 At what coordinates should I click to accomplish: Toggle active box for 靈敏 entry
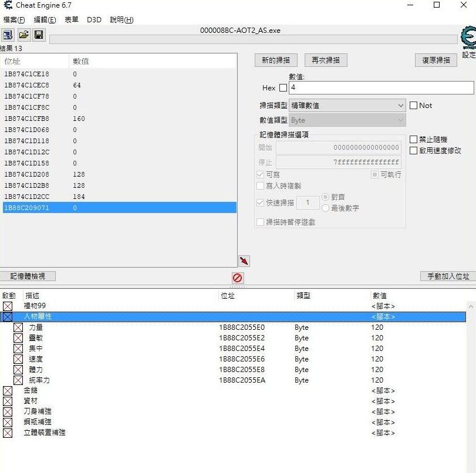[x=18, y=338]
